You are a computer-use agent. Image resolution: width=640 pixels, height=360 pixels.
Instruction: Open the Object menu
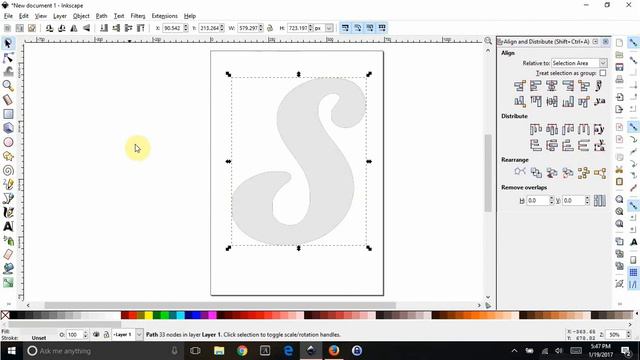(x=81, y=16)
